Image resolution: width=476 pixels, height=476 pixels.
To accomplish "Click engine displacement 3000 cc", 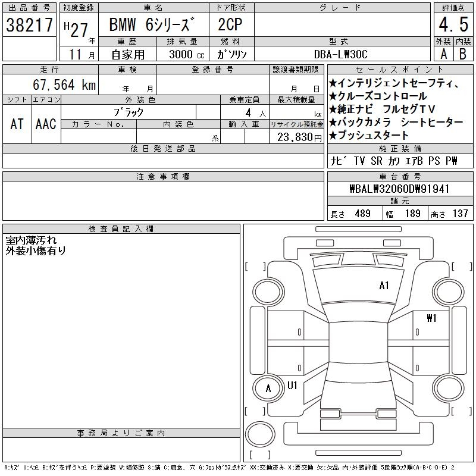I will pyautogui.click(x=187, y=55).
